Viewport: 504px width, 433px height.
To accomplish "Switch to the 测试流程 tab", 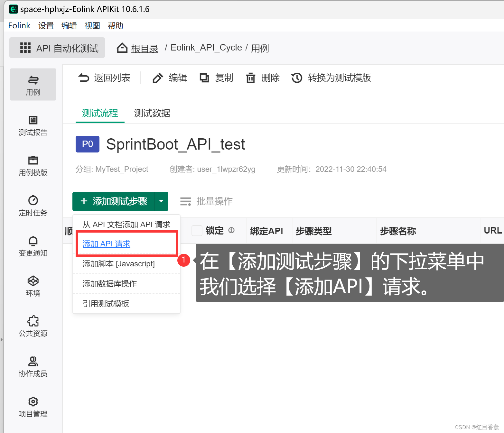I will (x=100, y=113).
